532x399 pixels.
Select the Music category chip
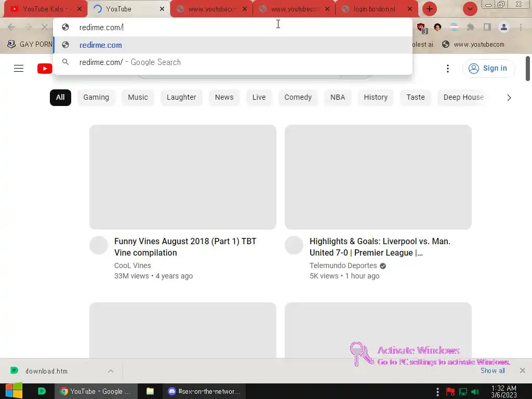(x=138, y=97)
